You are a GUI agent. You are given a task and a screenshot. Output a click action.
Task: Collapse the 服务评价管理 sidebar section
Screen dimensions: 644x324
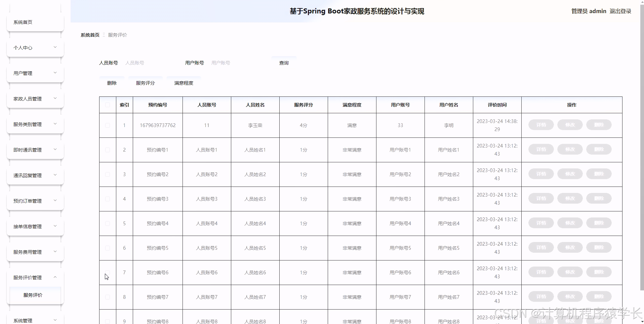[35, 277]
